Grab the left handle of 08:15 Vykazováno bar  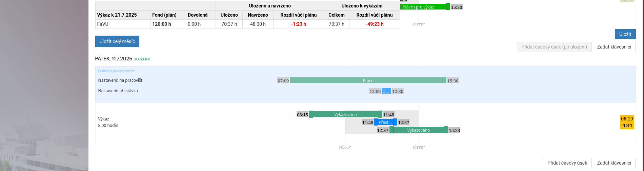(311, 114)
